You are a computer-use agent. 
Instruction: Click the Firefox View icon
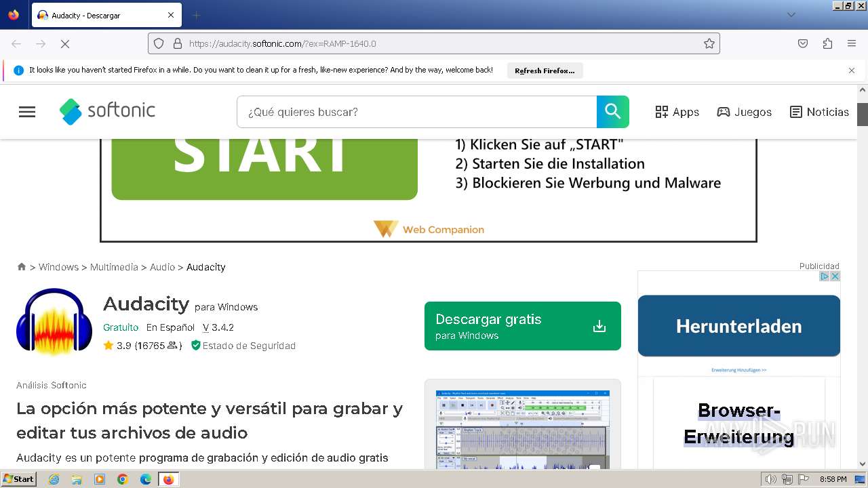point(14,15)
